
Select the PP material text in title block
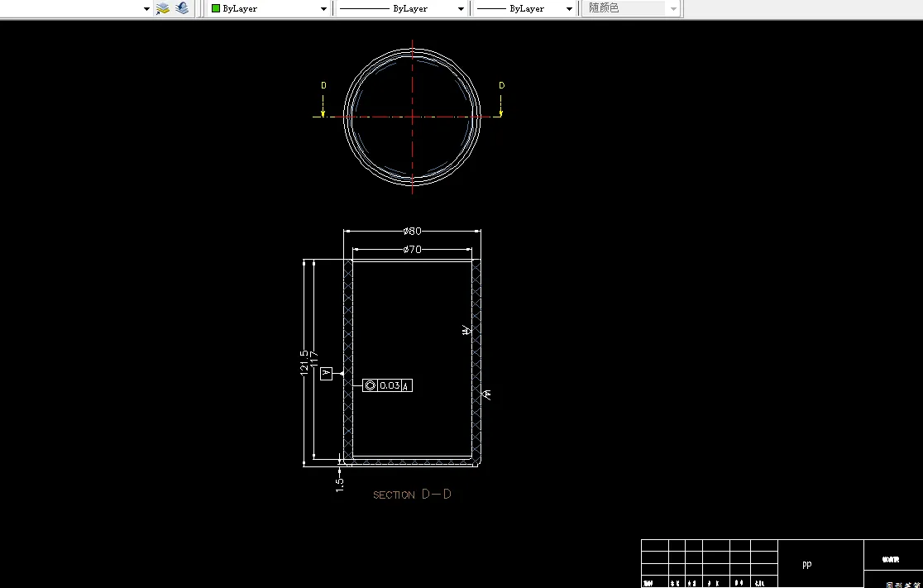click(x=807, y=564)
